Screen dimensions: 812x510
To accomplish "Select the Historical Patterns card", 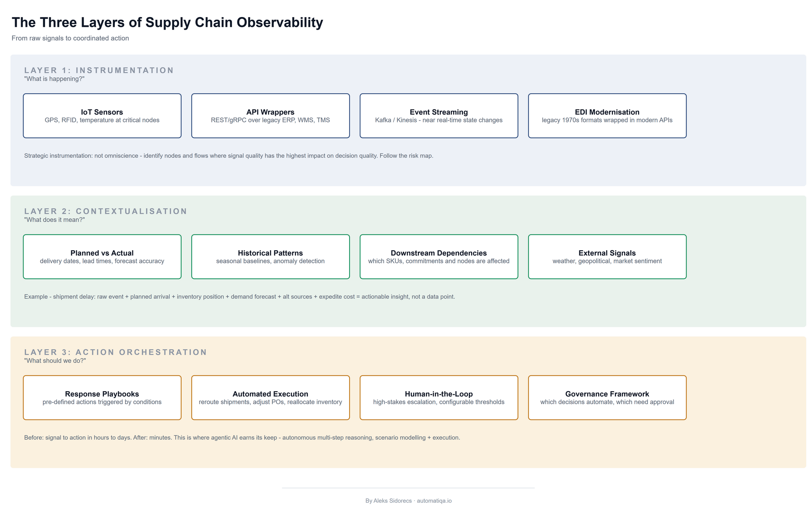I will (270, 256).
